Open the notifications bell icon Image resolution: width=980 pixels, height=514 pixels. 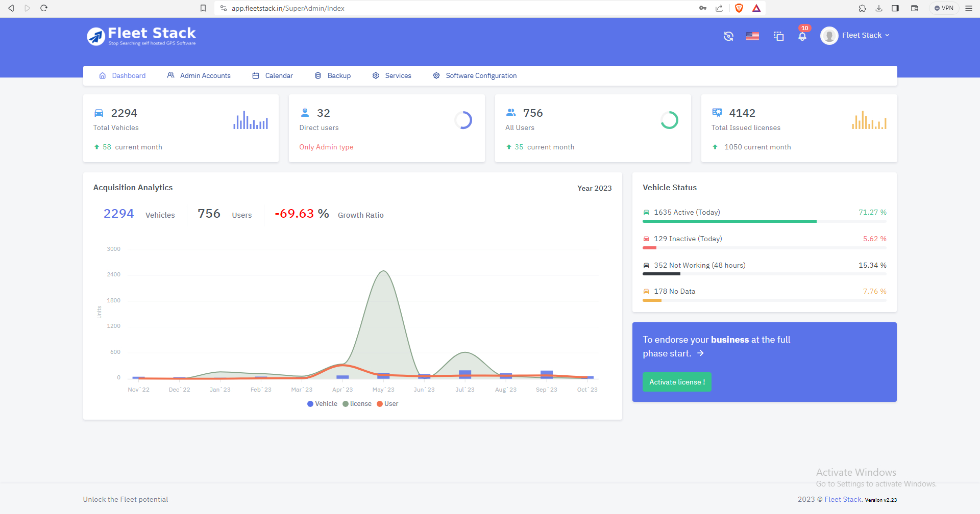click(x=802, y=36)
